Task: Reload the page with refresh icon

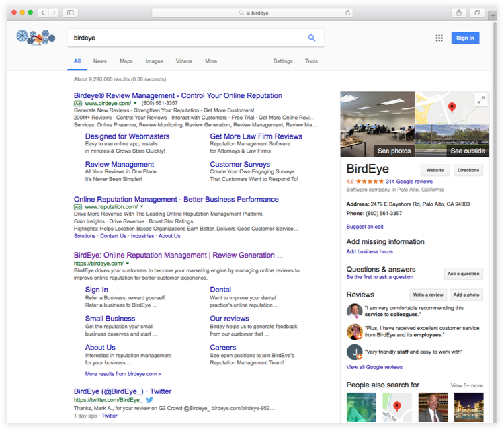Action: [x=348, y=13]
